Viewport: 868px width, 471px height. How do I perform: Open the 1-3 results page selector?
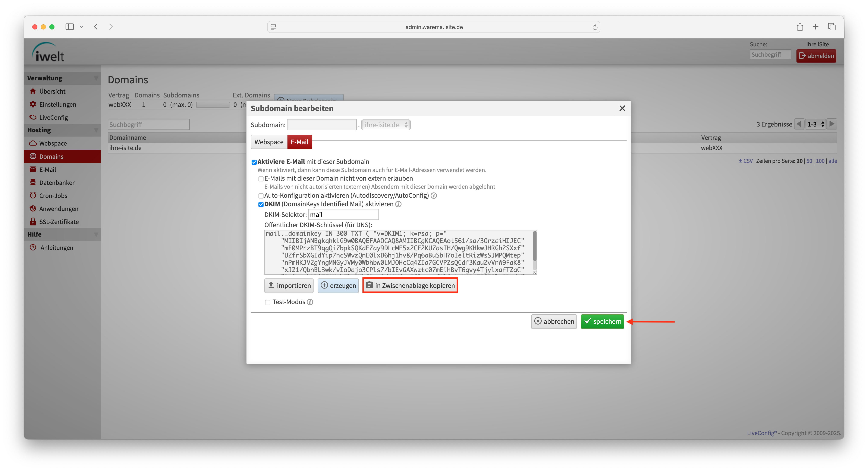pos(816,124)
